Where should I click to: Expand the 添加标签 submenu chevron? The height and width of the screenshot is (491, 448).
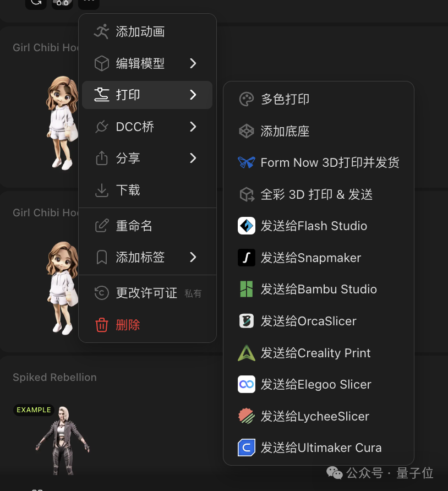(193, 257)
